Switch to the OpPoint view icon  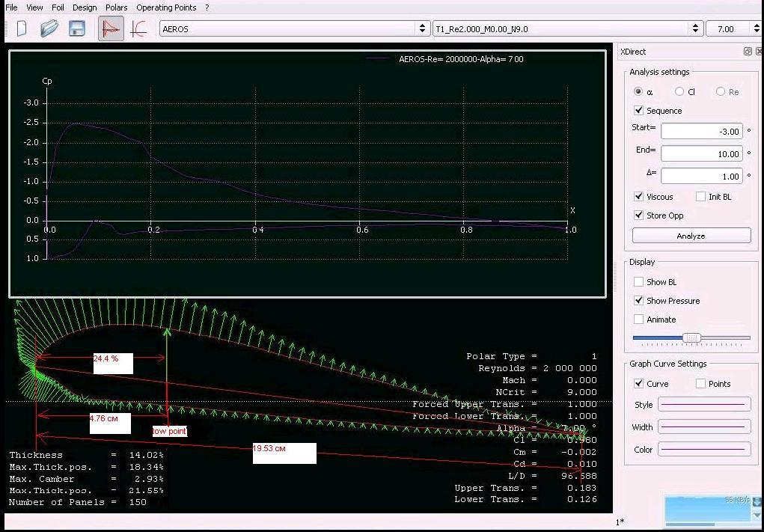pyautogui.click(x=111, y=28)
